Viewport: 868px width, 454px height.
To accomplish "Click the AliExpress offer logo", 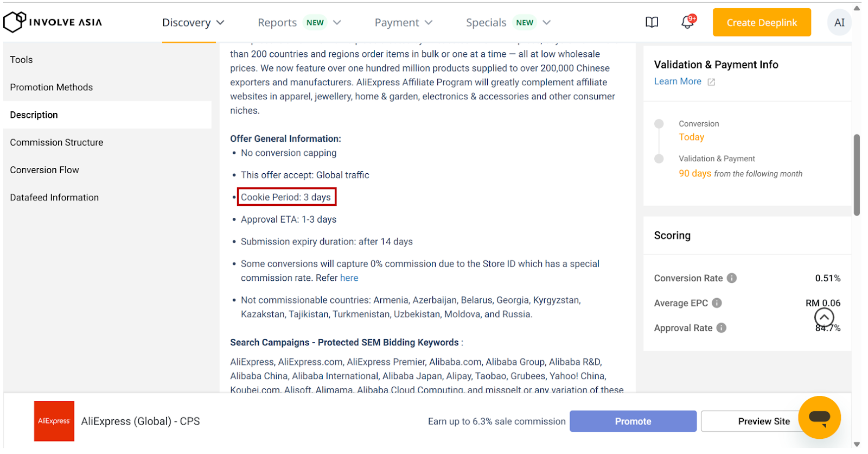I will pyautogui.click(x=54, y=421).
